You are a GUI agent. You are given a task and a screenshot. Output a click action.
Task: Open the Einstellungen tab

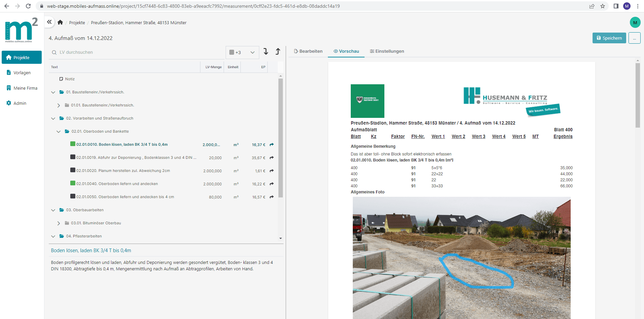[387, 51]
